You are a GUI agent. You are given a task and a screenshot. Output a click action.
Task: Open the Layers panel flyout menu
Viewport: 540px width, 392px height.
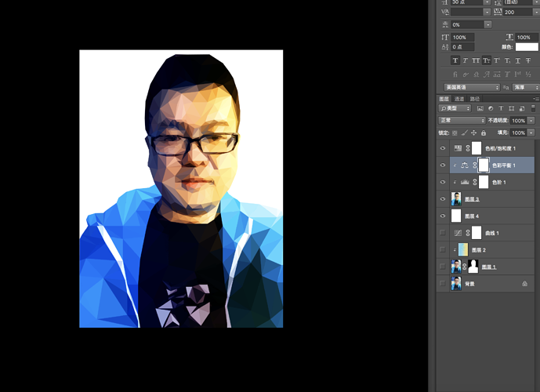pyautogui.click(x=536, y=99)
